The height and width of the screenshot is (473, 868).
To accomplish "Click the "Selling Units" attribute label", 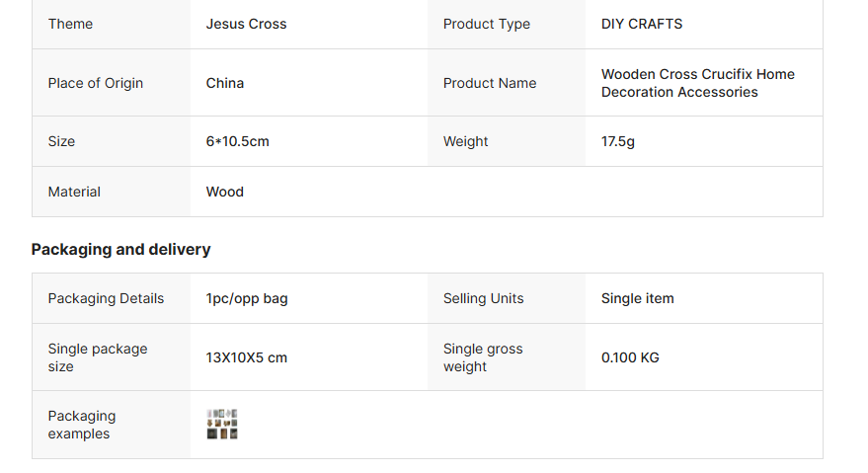I will pyautogui.click(x=483, y=298).
